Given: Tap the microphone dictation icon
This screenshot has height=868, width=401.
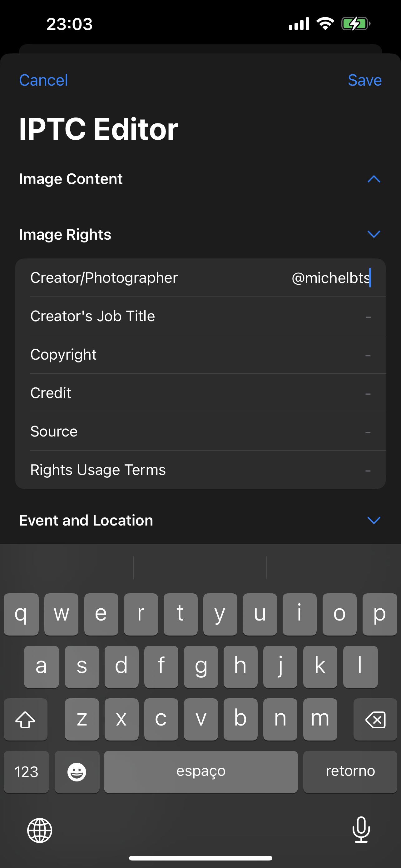Looking at the screenshot, I should click(x=361, y=830).
